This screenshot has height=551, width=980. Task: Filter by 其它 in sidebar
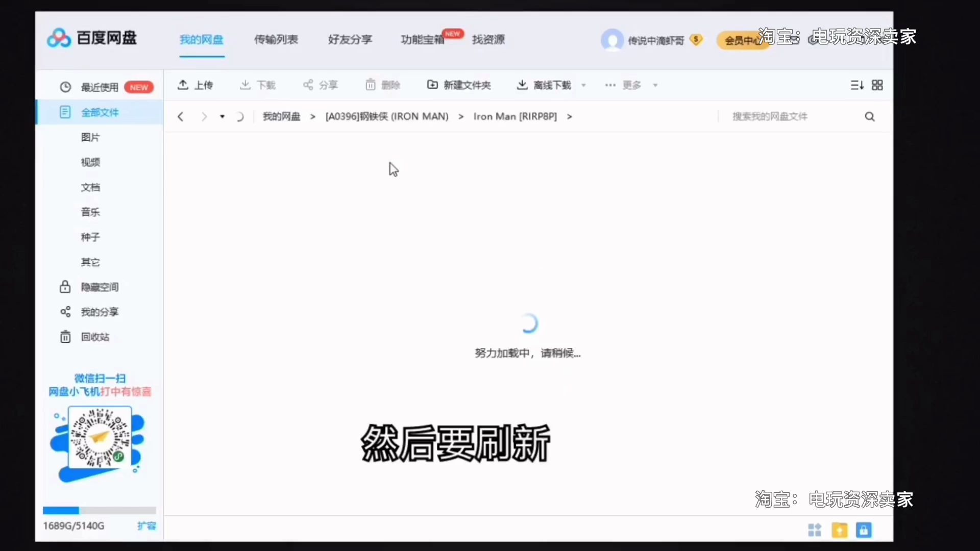[x=90, y=262]
